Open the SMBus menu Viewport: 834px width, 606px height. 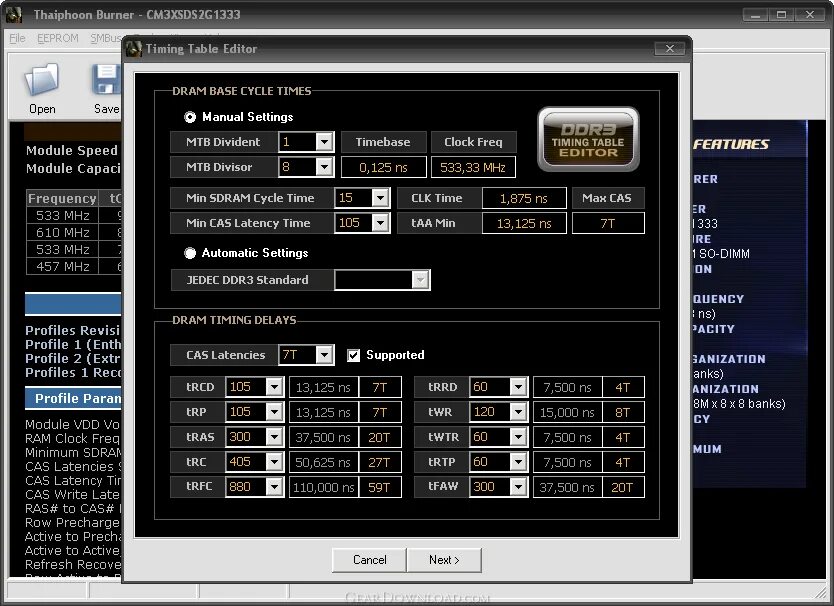click(x=105, y=38)
